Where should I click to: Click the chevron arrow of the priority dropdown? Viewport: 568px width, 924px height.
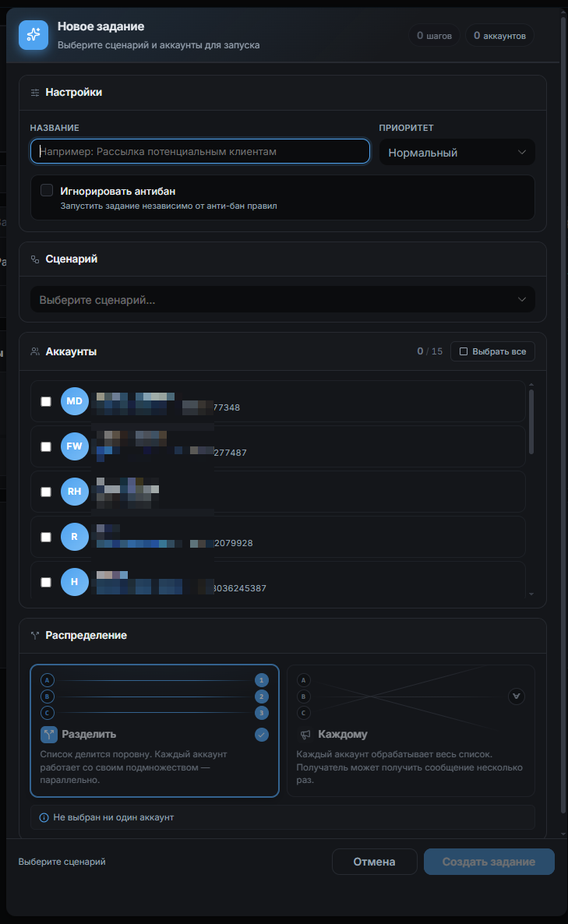521,152
